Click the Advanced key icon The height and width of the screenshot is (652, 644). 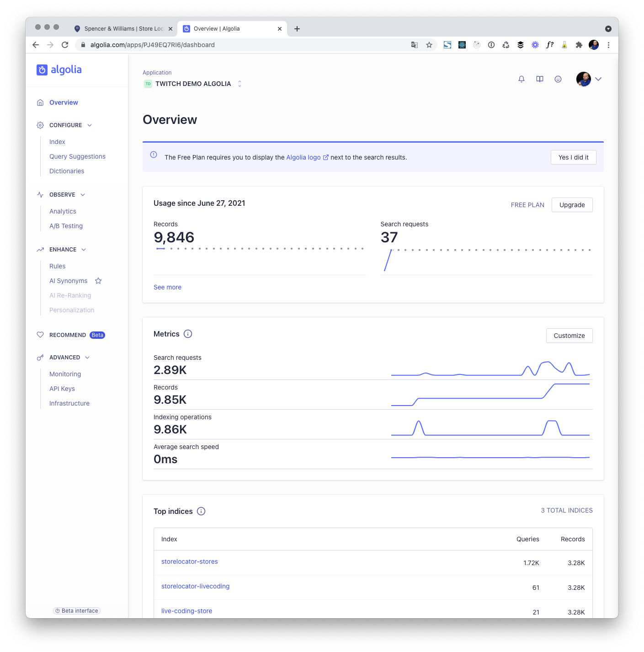pyautogui.click(x=40, y=358)
